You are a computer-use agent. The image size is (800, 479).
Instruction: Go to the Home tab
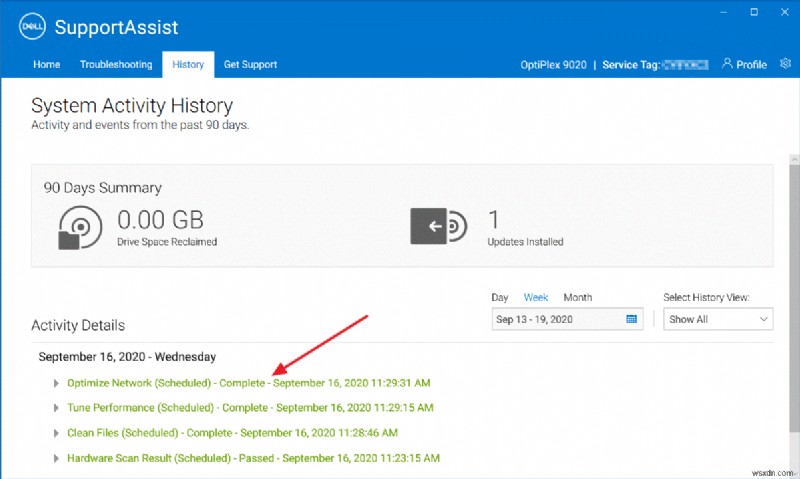click(46, 64)
